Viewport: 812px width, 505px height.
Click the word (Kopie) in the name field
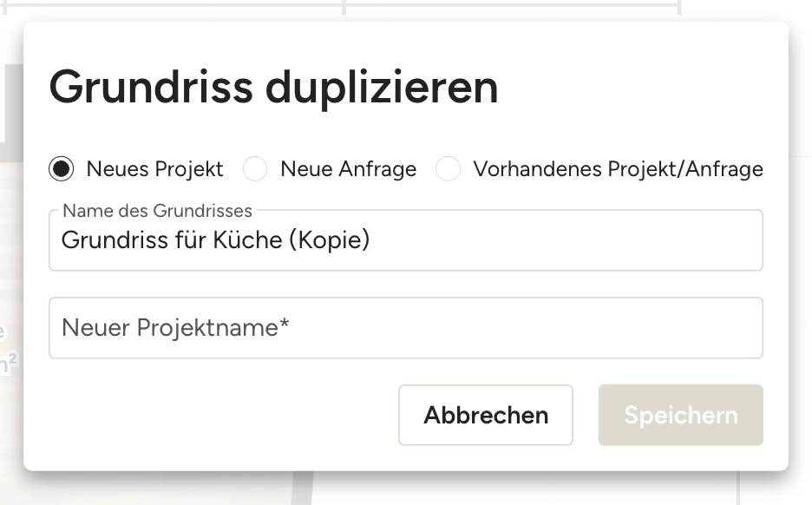330,240
